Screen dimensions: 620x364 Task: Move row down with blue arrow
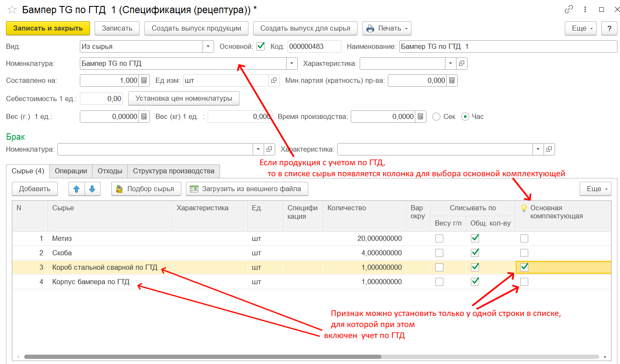pos(93,189)
